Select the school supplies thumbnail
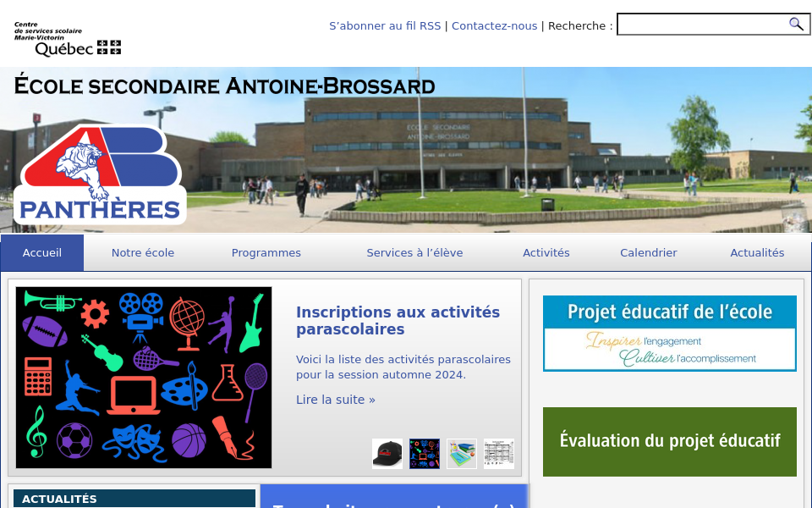The image size is (812, 508). (x=461, y=454)
